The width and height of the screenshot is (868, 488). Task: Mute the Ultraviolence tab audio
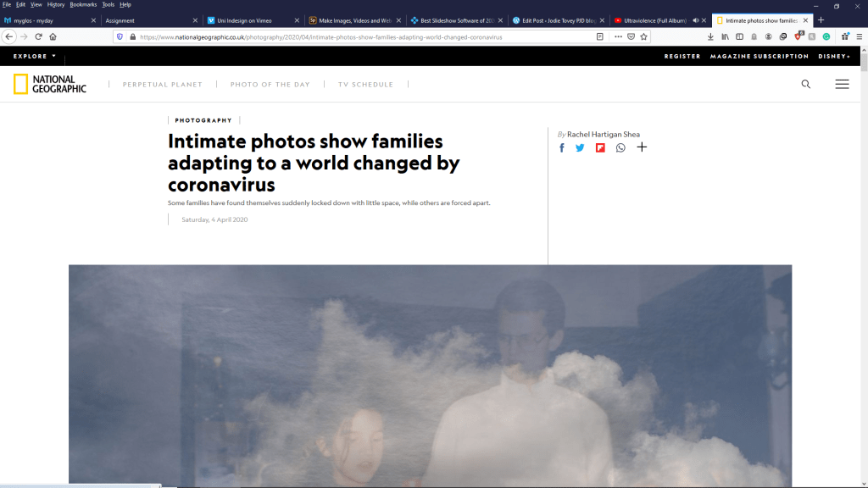(695, 20)
